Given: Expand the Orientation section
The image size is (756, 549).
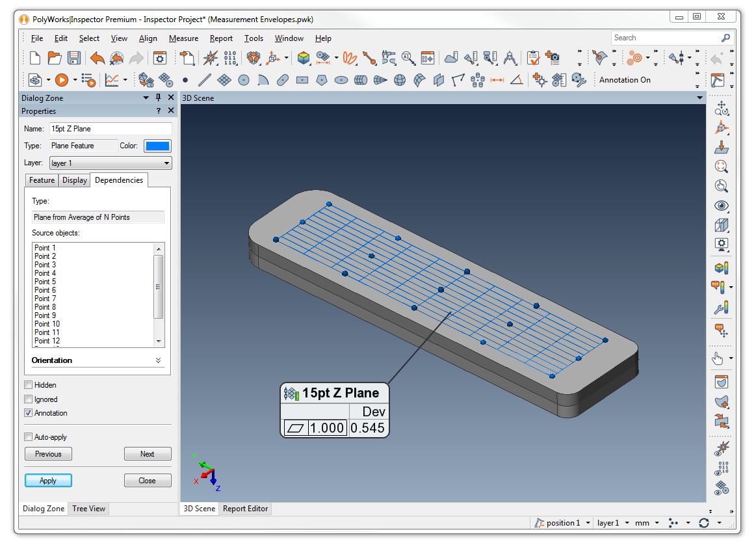Looking at the screenshot, I should [x=157, y=360].
